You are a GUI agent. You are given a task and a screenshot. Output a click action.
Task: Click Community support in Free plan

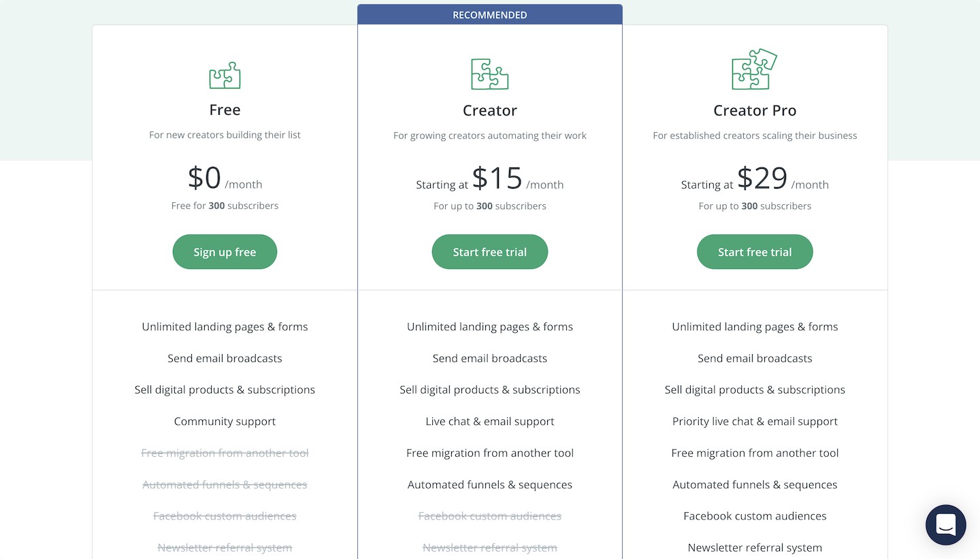[x=225, y=421]
